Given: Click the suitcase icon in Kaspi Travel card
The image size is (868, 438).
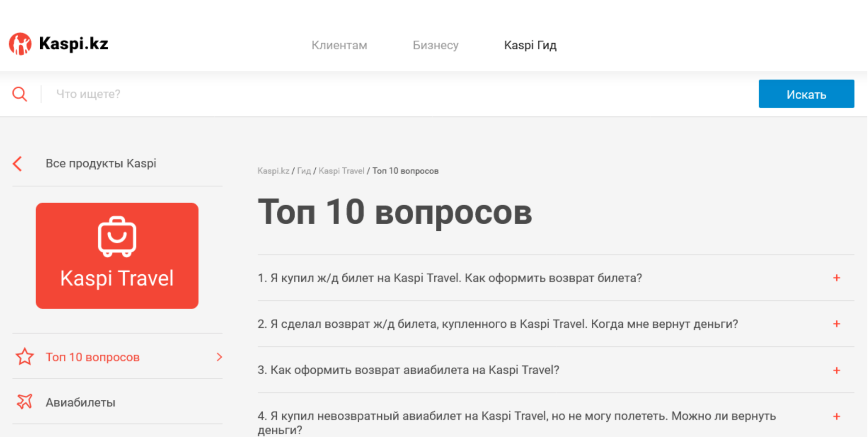Looking at the screenshot, I should point(117,237).
